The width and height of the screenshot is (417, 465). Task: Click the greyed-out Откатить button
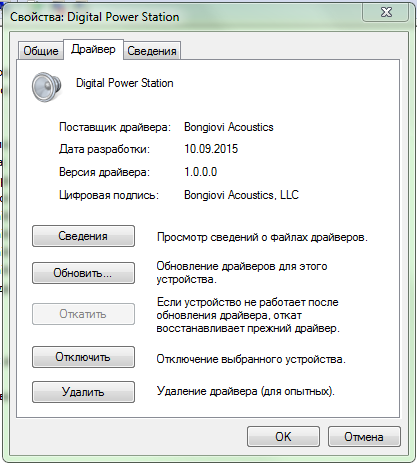83,314
